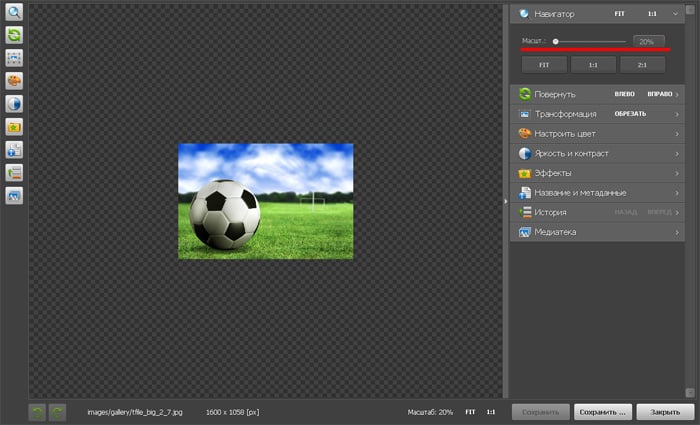The width and height of the screenshot is (700, 425).
Task: Expand the Эффекты panel
Action: 597,173
